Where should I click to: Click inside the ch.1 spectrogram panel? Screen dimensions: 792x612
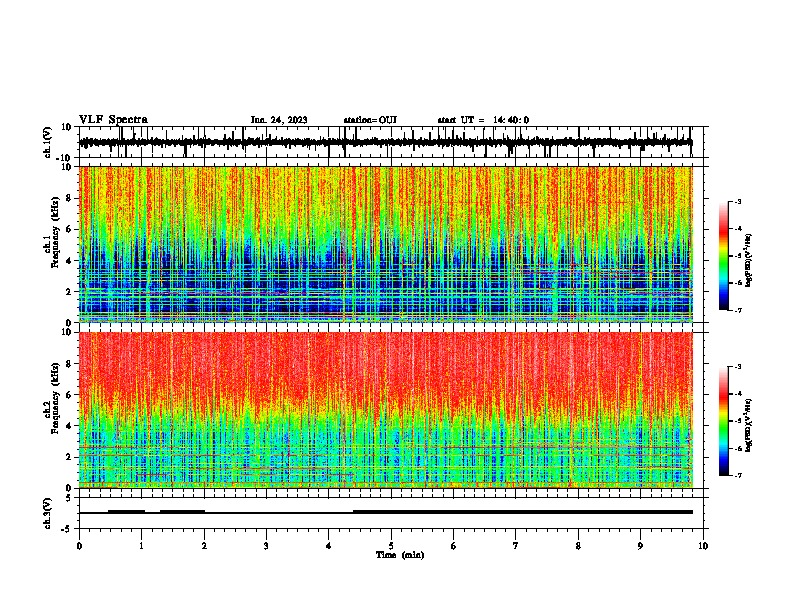coord(385,244)
